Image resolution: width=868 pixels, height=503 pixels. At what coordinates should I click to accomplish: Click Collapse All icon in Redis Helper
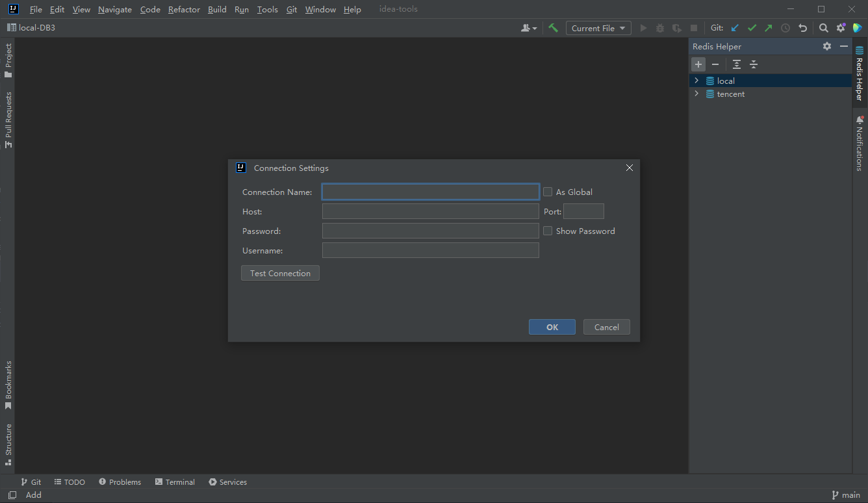(754, 64)
